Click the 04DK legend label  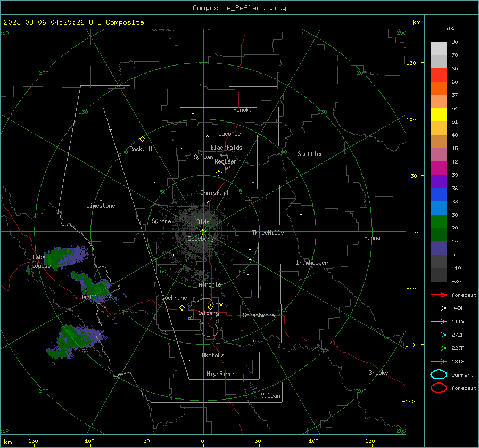pos(458,308)
